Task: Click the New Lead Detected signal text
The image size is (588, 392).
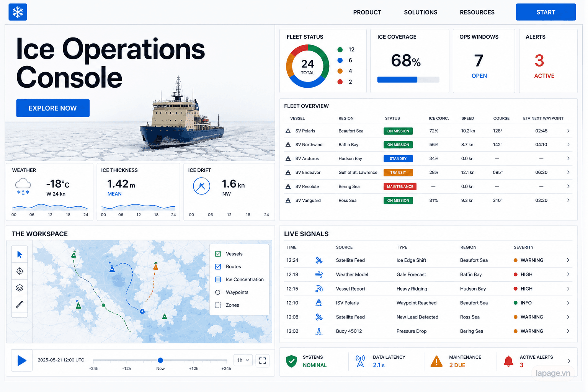Action: point(417,317)
